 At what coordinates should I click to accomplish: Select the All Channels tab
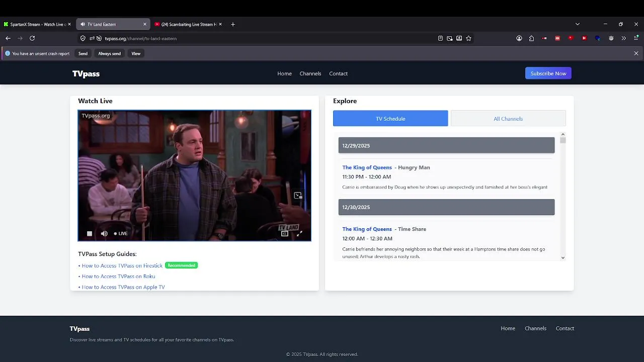coord(508,119)
